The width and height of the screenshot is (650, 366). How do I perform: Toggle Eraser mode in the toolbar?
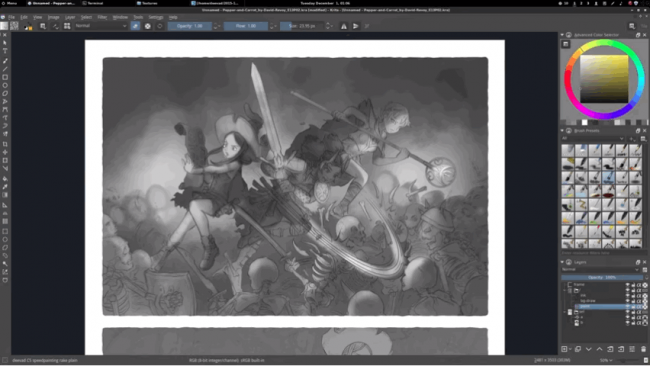(136, 26)
